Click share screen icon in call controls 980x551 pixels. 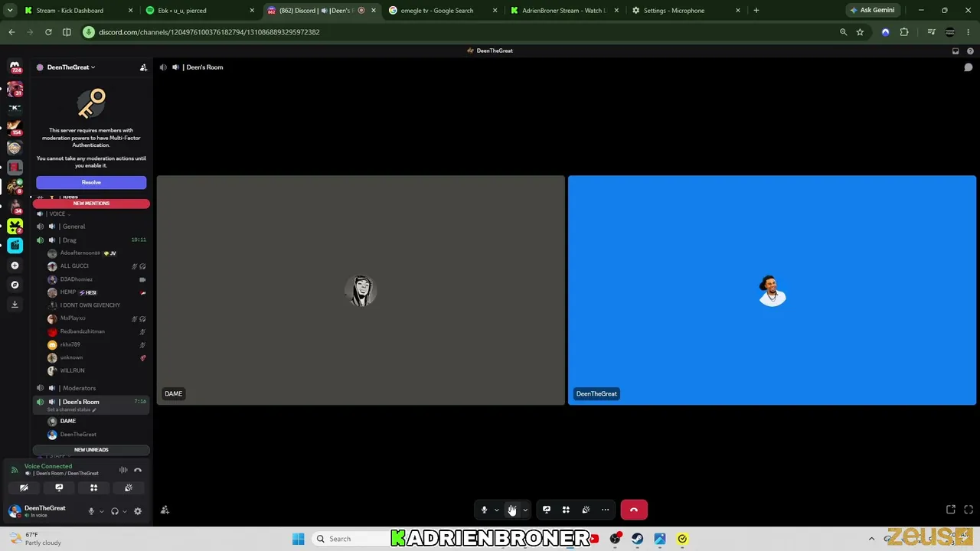pos(547,510)
